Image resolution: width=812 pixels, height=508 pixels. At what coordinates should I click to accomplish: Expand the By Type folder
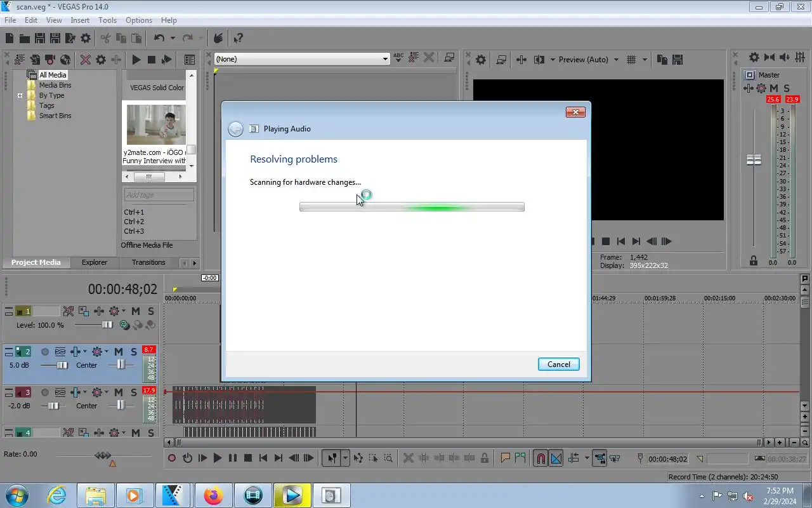point(20,96)
